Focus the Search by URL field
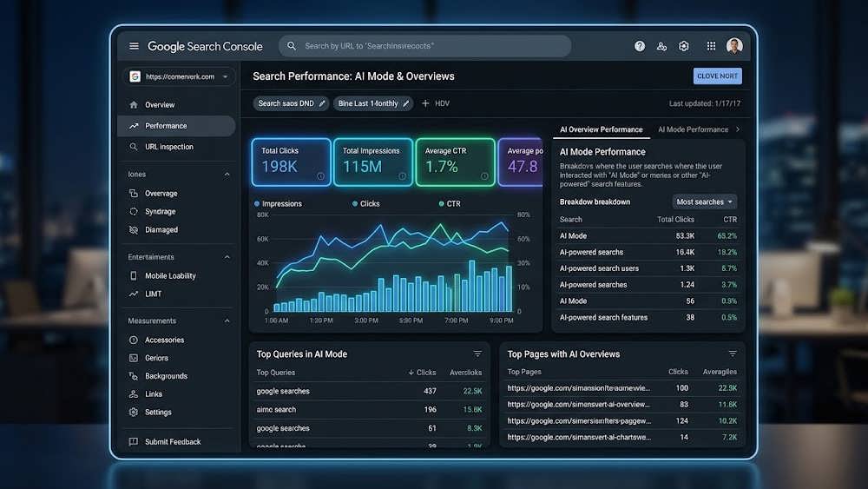Image resolution: width=868 pixels, height=489 pixels. 425,46
